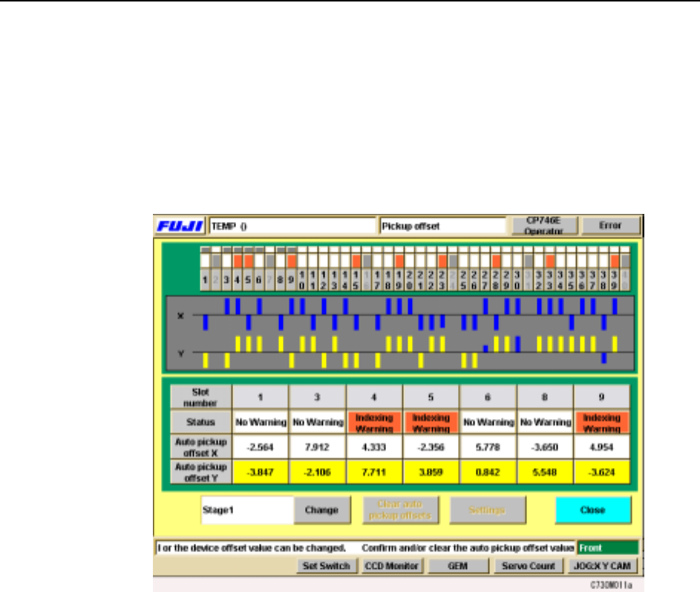Click the FUJI logo icon
The height and width of the screenshot is (592, 700).
[180, 226]
